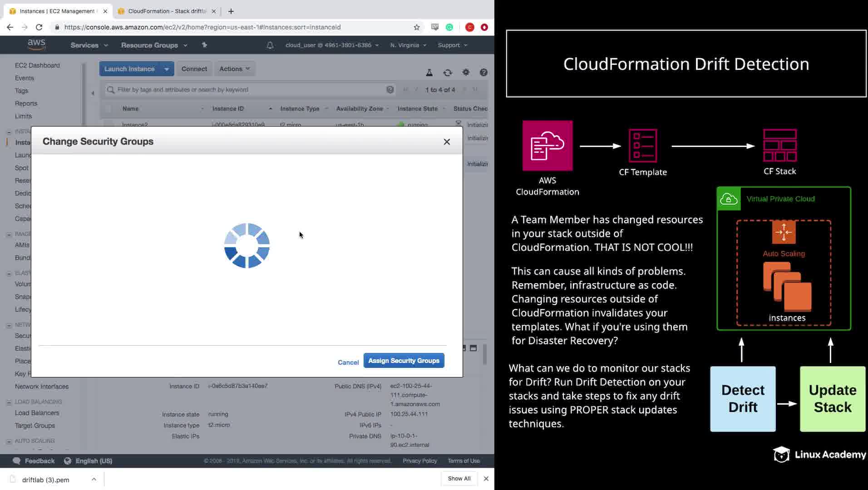Viewport: 868px width, 490px height.
Task: Click the site lock icon in address bar
Action: (x=57, y=27)
